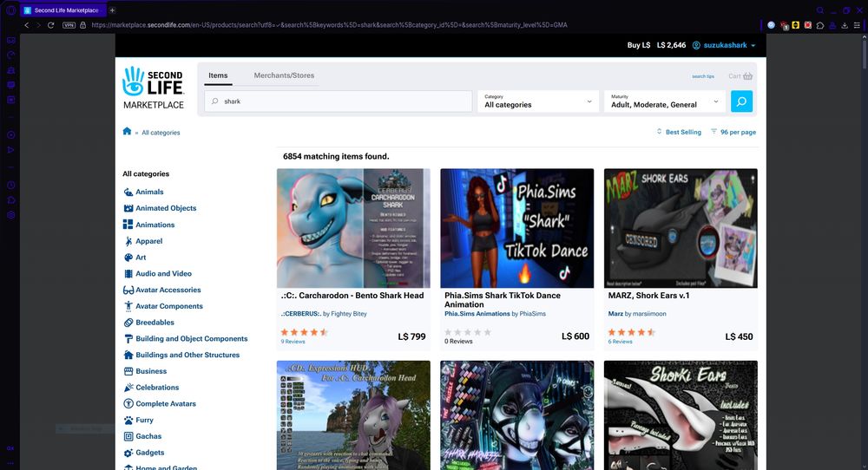
Task: Open the Best Selling sort dropdown
Action: (x=679, y=132)
